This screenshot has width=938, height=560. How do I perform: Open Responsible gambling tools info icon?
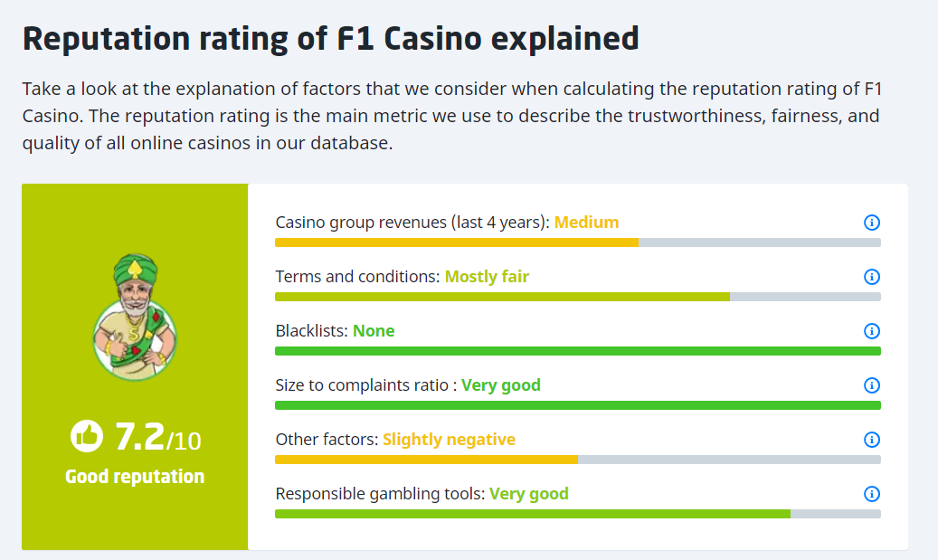(872, 494)
